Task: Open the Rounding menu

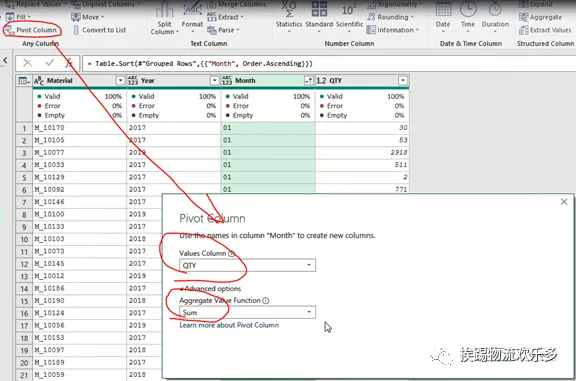Action: pos(390,17)
